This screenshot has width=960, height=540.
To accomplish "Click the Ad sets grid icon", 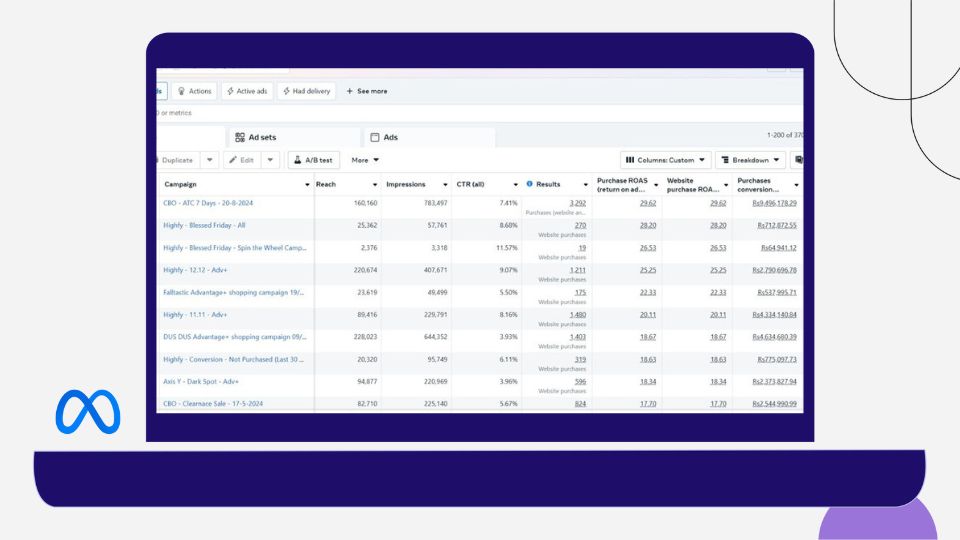I will (240, 137).
